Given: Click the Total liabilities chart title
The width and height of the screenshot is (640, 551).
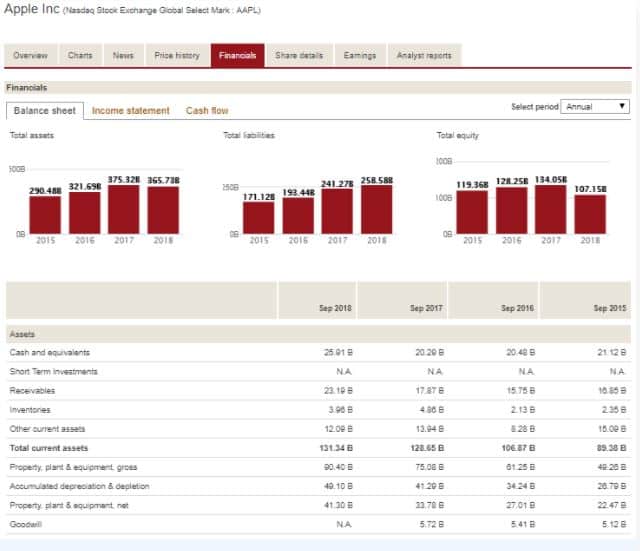Looking at the screenshot, I should [249, 135].
